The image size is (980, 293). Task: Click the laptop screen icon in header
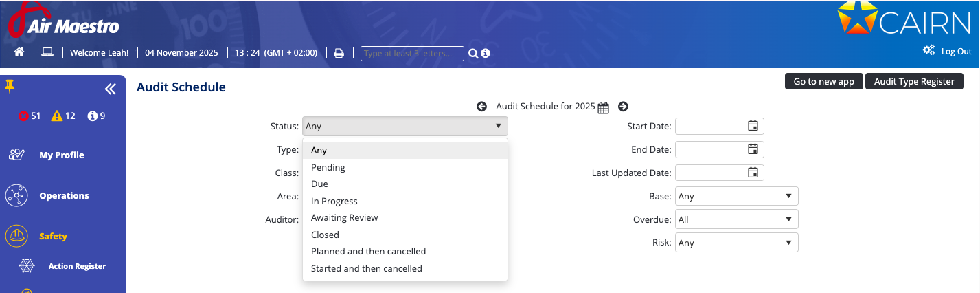click(47, 53)
